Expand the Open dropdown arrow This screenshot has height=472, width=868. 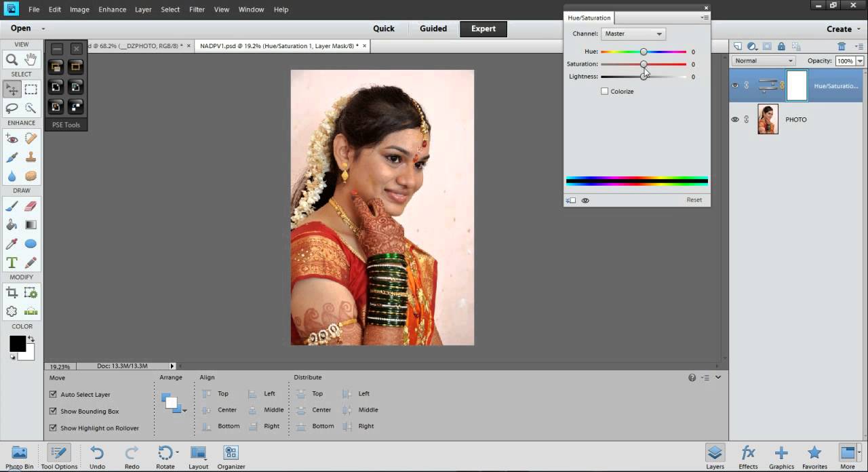[x=43, y=28]
